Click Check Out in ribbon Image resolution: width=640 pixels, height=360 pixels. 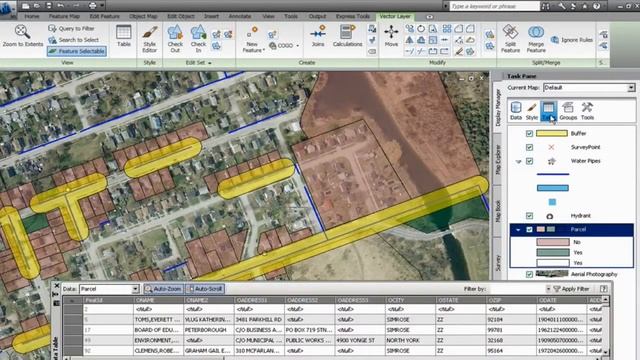(x=175, y=39)
